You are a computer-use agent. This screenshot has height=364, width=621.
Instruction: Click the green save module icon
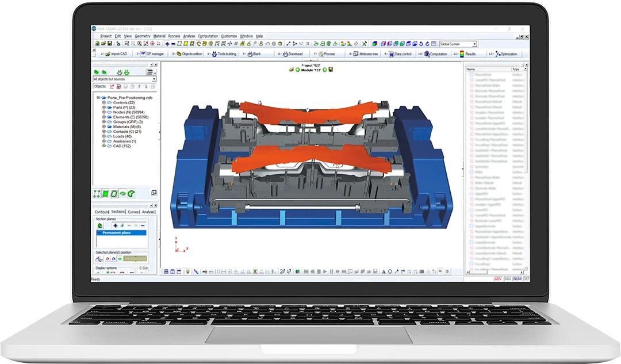(x=331, y=70)
